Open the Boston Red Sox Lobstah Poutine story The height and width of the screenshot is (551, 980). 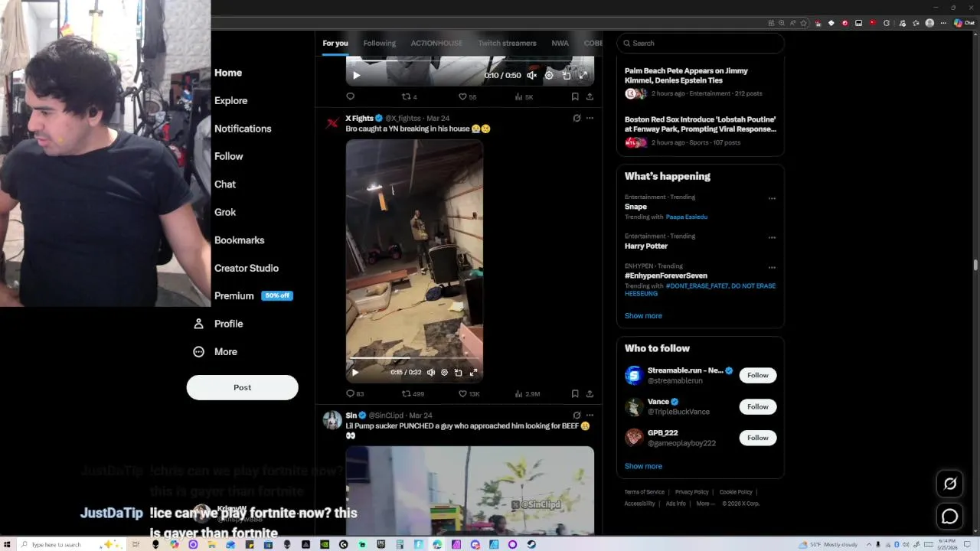coord(701,131)
